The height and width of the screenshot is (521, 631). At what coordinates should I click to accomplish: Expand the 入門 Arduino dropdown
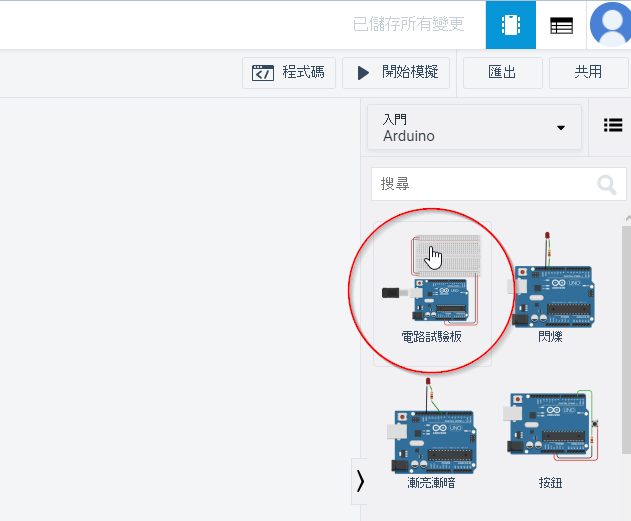pos(474,128)
